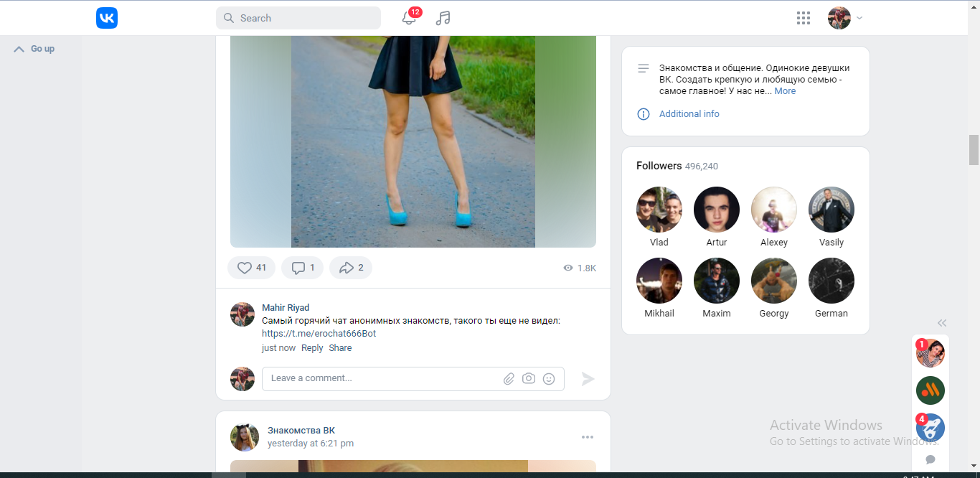
Task: Reply to Mahir Riyad's comment
Action: tap(312, 348)
